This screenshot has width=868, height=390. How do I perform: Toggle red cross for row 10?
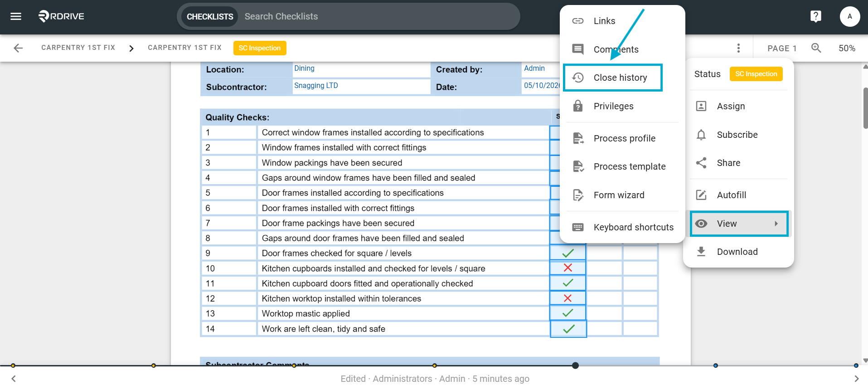point(568,268)
